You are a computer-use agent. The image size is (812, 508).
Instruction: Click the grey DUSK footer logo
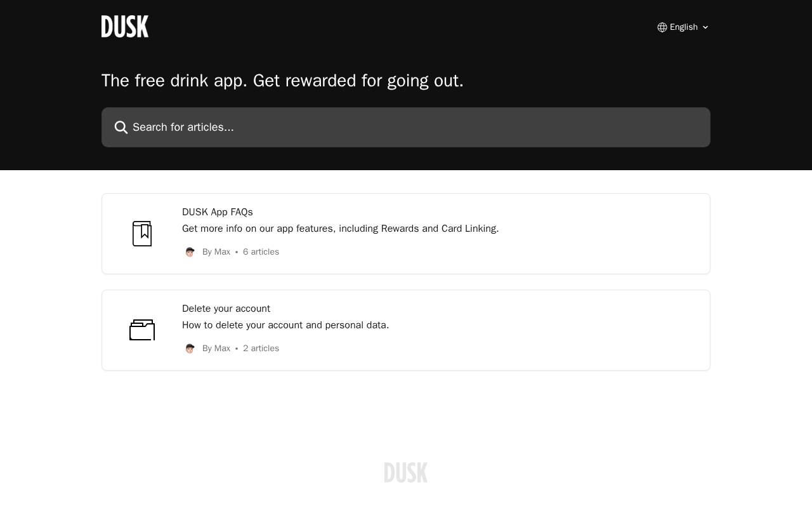(x=406, y=472)
